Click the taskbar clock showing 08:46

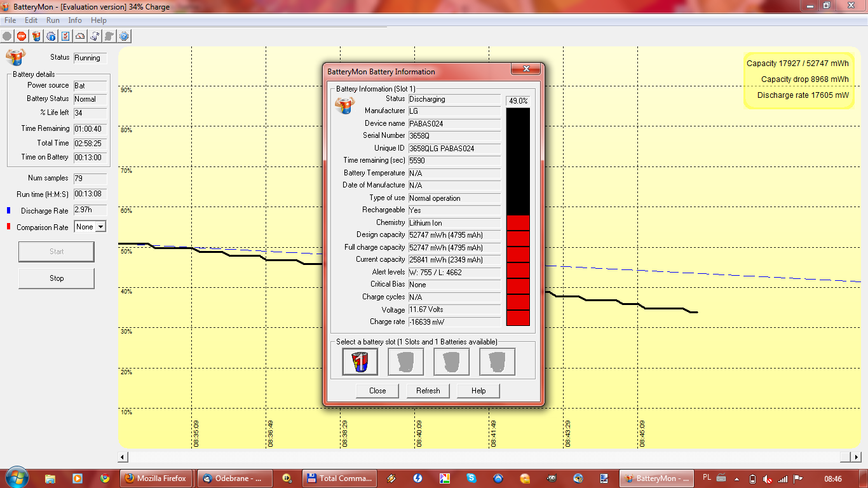pos(833,478)
